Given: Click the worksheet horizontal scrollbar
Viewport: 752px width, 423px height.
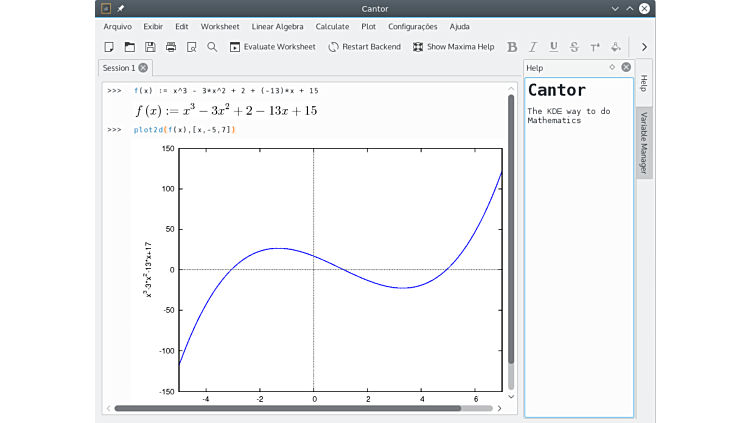Looking at the screenshot, I should tap(288, 408).
